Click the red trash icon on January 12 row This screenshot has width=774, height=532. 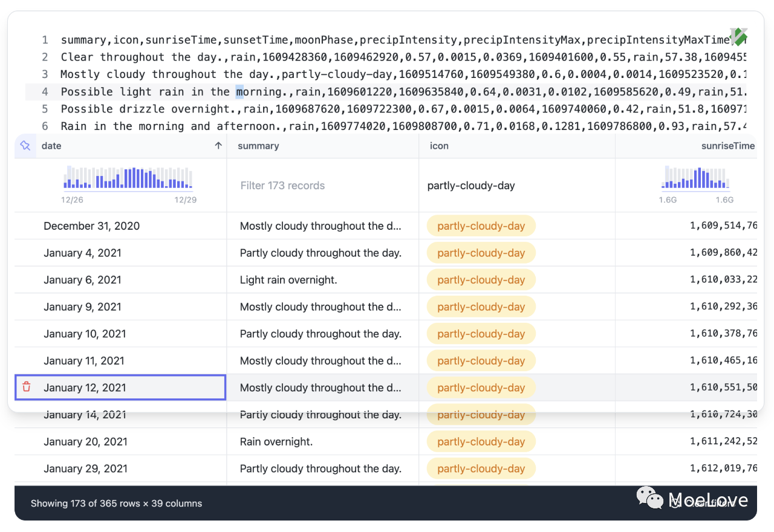(27, 387)
